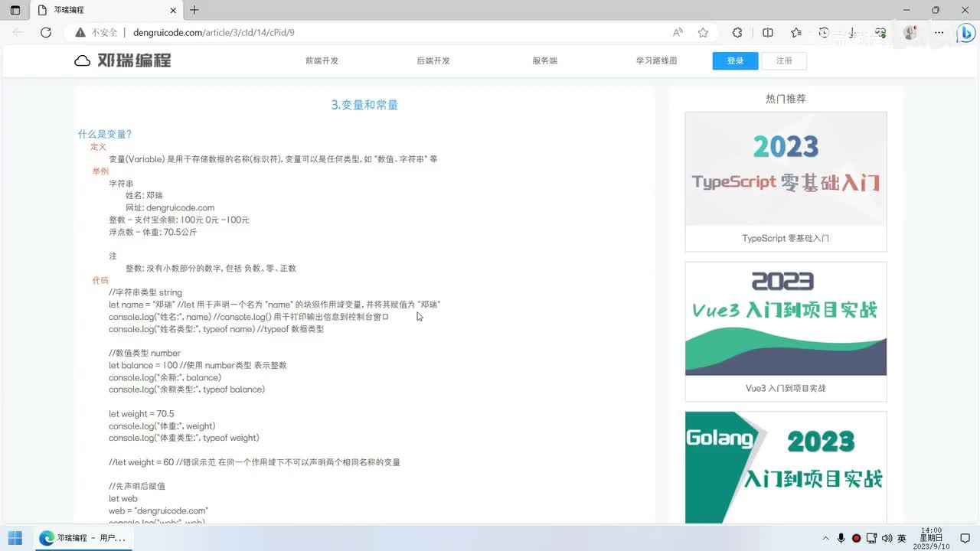Add this page to favorites star
The image size is (980, 551).
coord(703,32)
